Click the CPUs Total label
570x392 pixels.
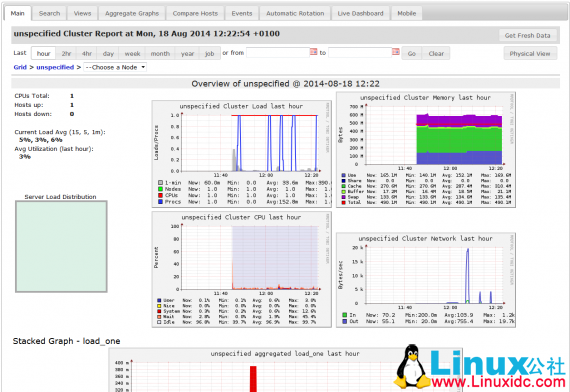point(32,96)
